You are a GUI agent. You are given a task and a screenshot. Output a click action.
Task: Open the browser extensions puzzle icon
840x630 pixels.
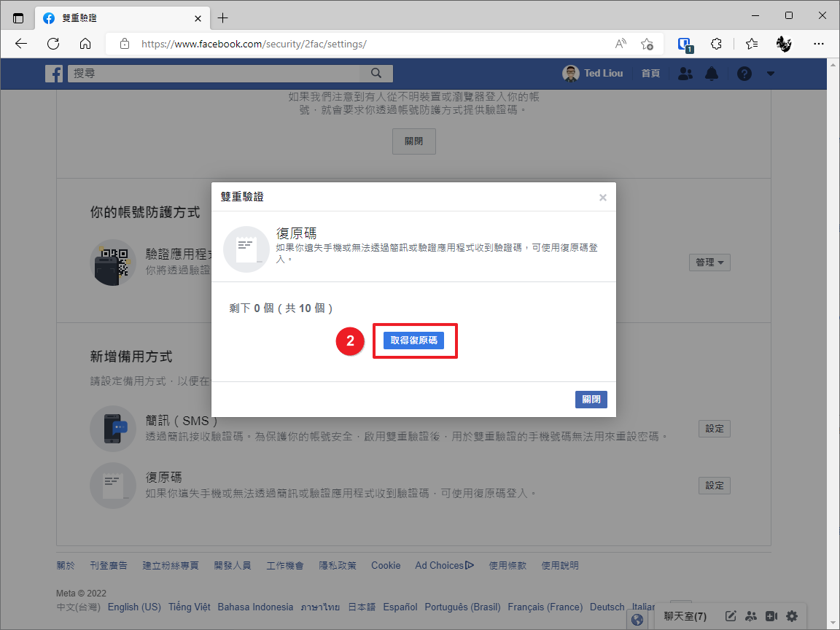click(x=716, y=44)
